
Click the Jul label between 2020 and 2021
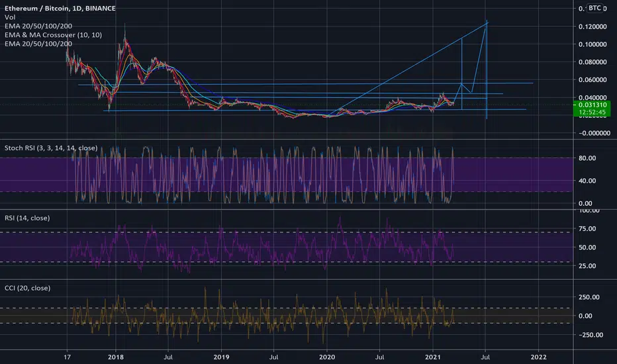379,357
